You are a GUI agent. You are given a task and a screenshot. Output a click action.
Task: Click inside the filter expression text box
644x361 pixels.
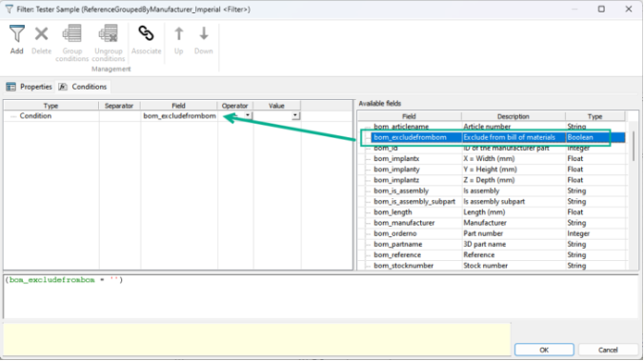click(320, 296)
